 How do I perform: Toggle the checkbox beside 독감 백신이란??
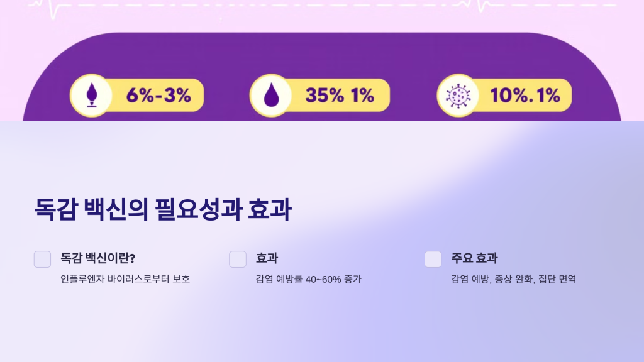[x=42, y=259]
